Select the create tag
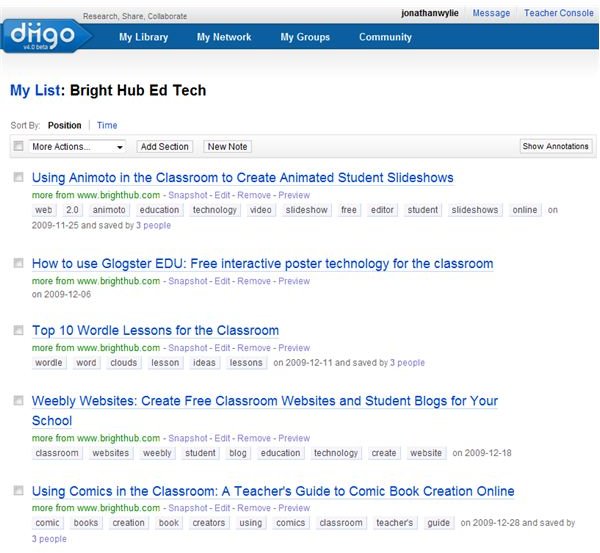 click(x=384, y=453)
